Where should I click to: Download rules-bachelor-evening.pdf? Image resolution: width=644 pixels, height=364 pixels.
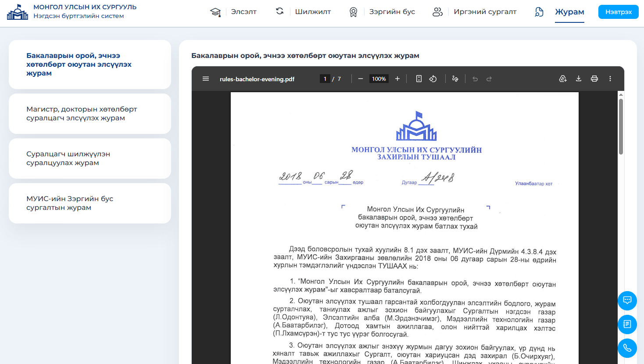(579, 79)
